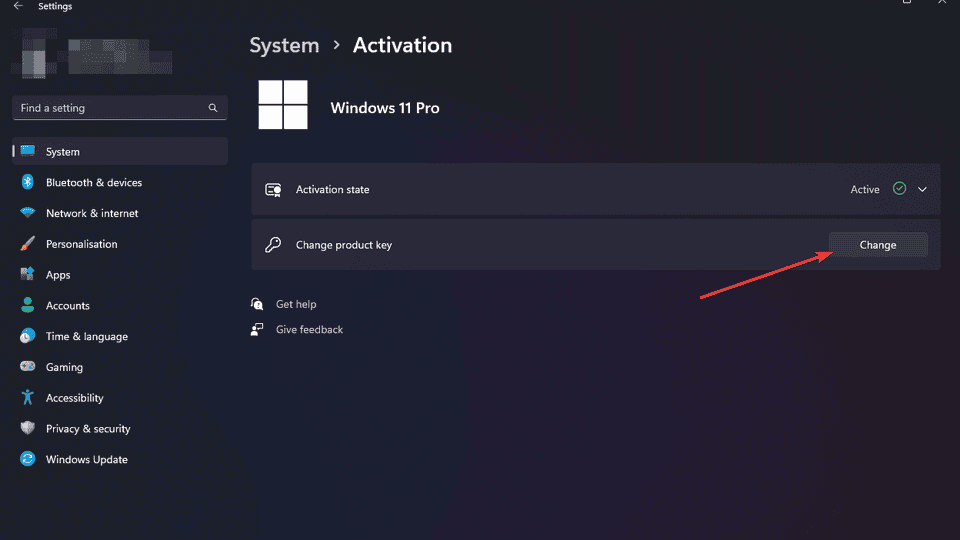Close the Settings window
This screenshot has width=960, height=540.
click(942, 2)
